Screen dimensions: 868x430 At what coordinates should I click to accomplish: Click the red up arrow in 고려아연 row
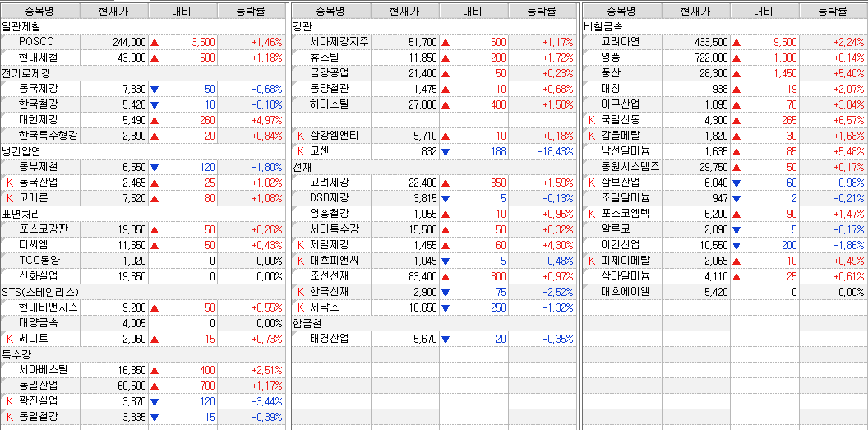click(736, 42)
